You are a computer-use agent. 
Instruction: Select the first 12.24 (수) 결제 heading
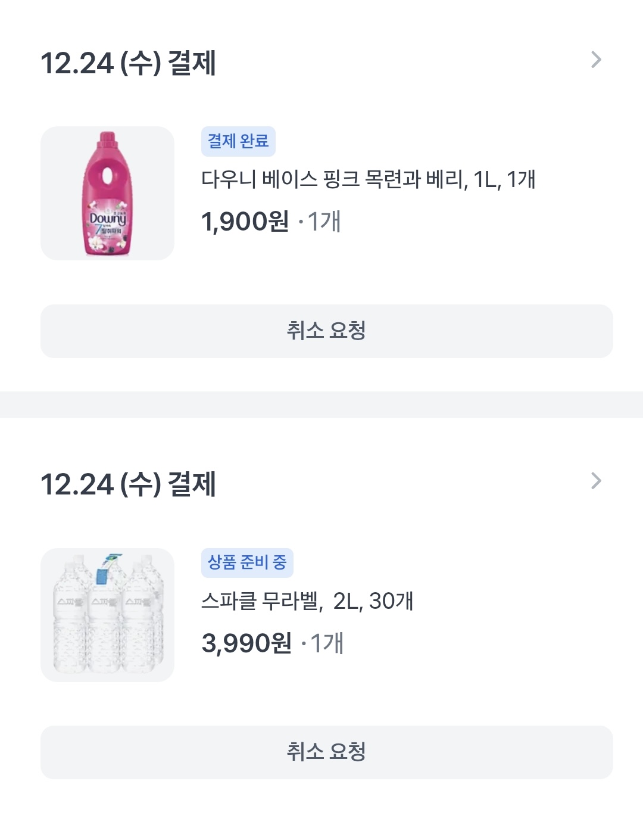point(128,63)
